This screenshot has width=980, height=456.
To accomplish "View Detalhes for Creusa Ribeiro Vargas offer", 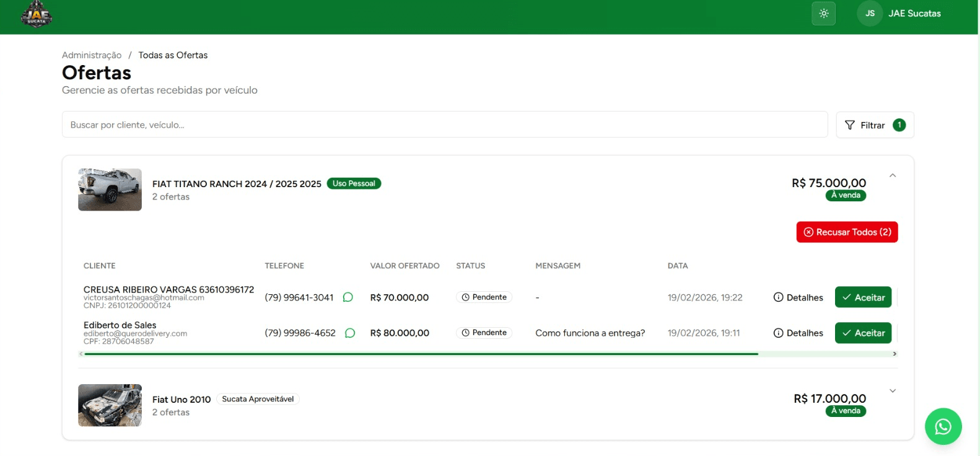I will click(798, 297).
